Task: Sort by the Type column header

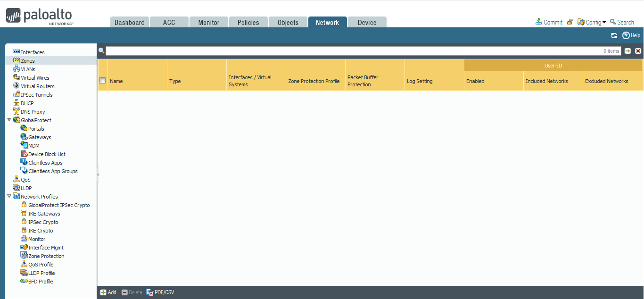Action: click(197, 81)
